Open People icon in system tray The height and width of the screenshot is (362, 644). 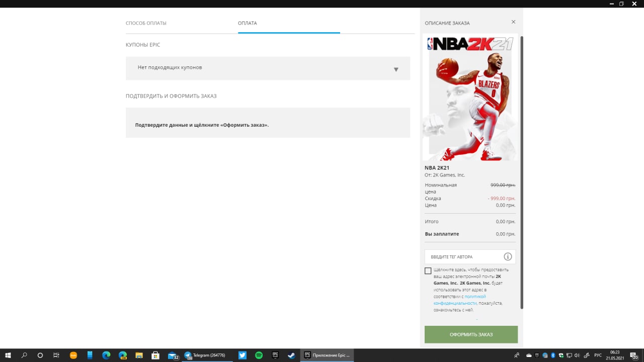click(517, 355)
